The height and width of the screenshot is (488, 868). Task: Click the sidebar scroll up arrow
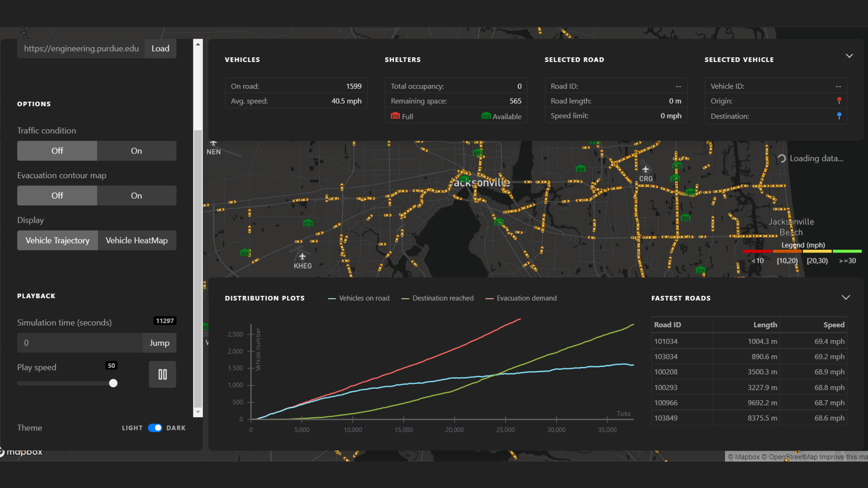click(198, 44)
